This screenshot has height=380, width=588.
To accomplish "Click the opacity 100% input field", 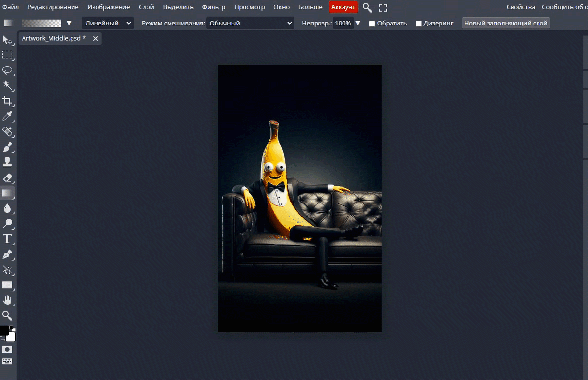I will [343, 23].
